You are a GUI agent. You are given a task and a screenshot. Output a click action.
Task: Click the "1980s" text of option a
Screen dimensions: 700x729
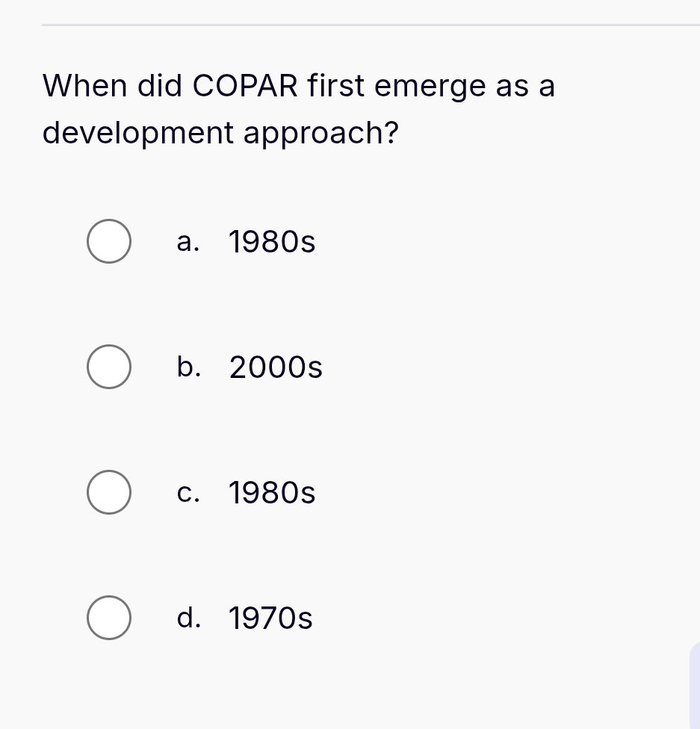click(x=272, y=242)
